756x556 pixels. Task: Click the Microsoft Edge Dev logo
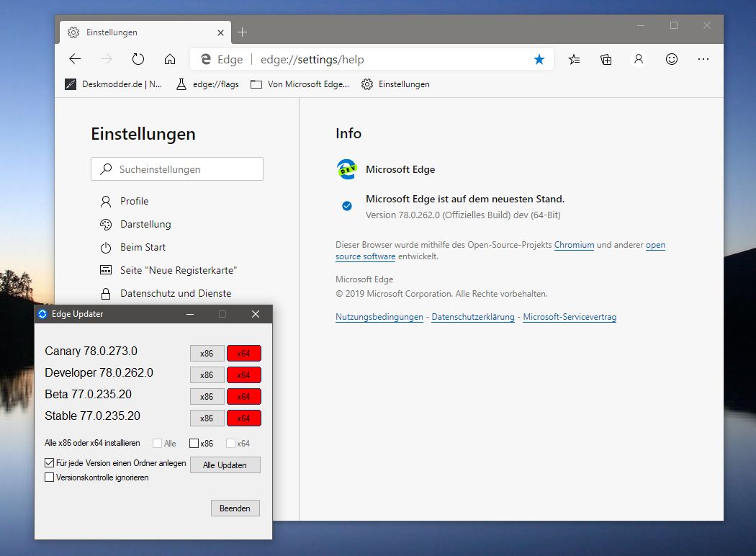pyautogui.click(x=346, y=169)
